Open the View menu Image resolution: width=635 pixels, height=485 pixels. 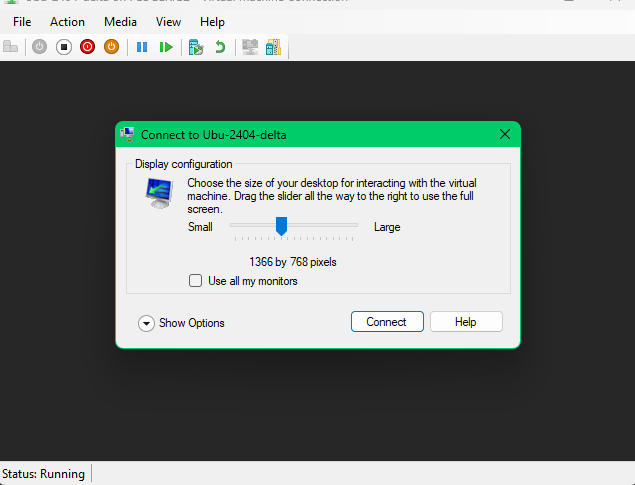(168, 21)
